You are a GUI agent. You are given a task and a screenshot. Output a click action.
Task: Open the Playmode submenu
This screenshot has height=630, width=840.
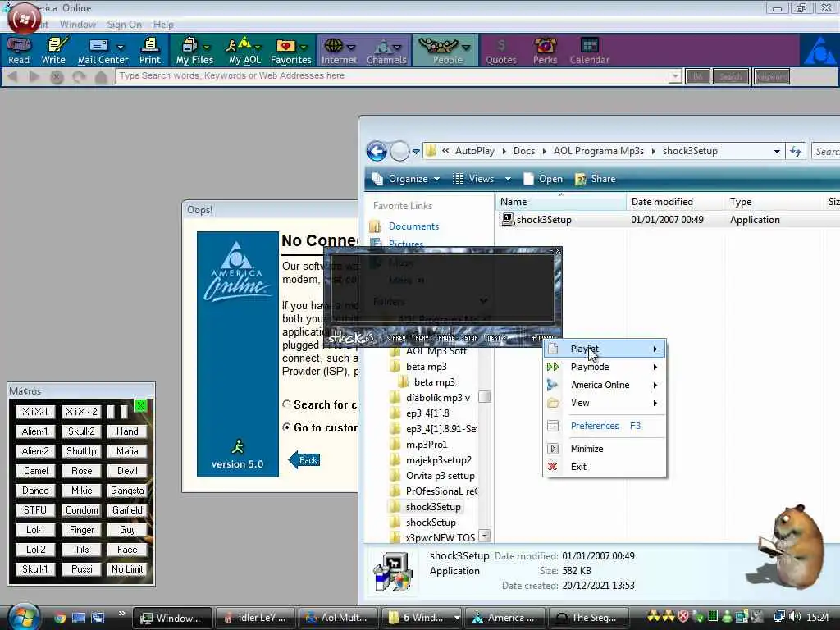click(x=605, y=367)
